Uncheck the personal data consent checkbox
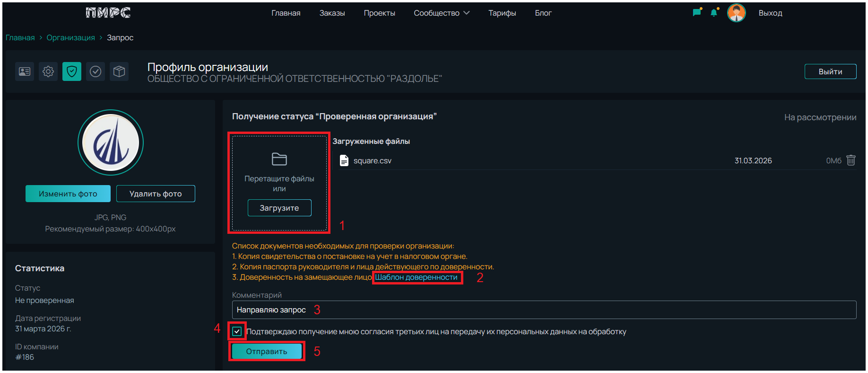This screenshot has height=373, width=868. click(x=237, y=331)
